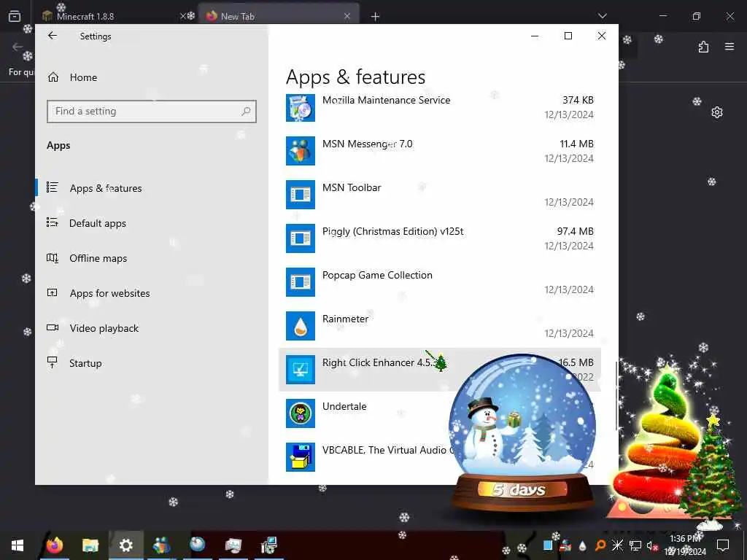Click the VBCABLE app icon
The height and width of the screenshot is (560, 747).
click(x=300, y=457)
